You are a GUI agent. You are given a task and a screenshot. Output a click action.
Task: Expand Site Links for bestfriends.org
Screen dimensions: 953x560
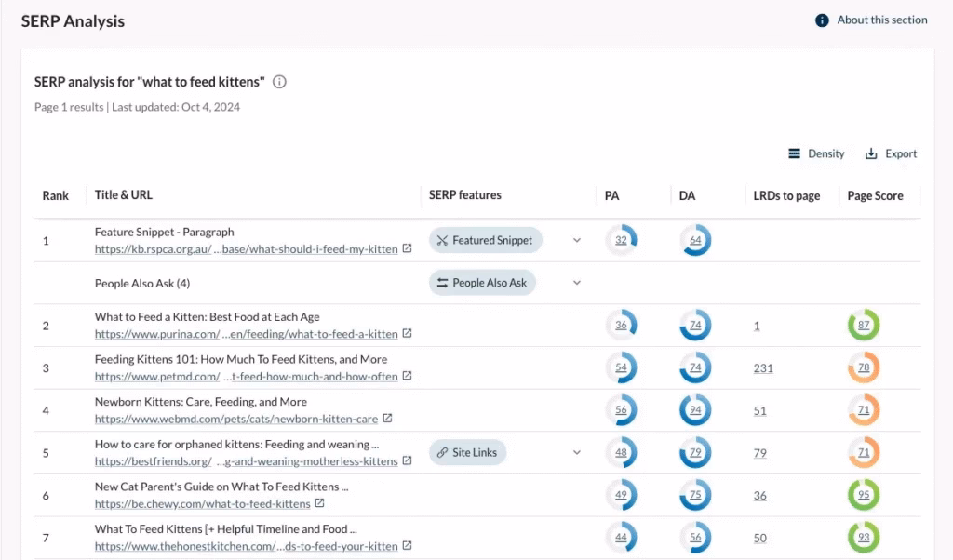[576, 452]
